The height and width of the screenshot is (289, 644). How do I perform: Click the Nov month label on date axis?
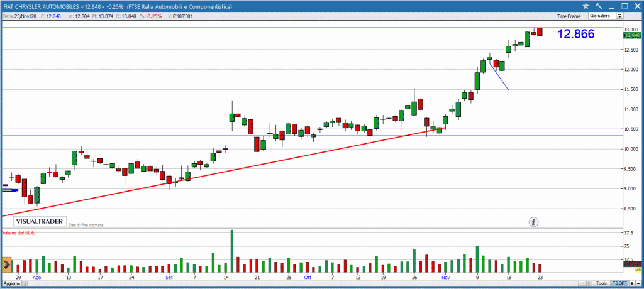tap(446, 277)
